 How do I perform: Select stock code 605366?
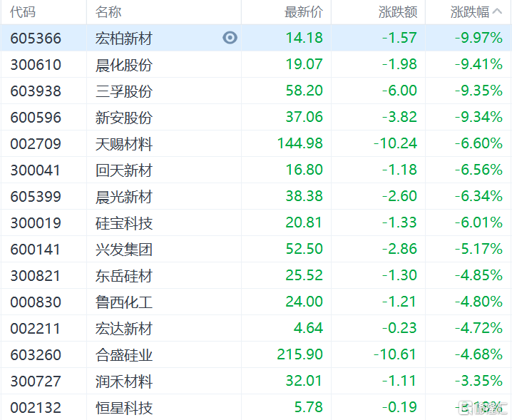(36, 38)
